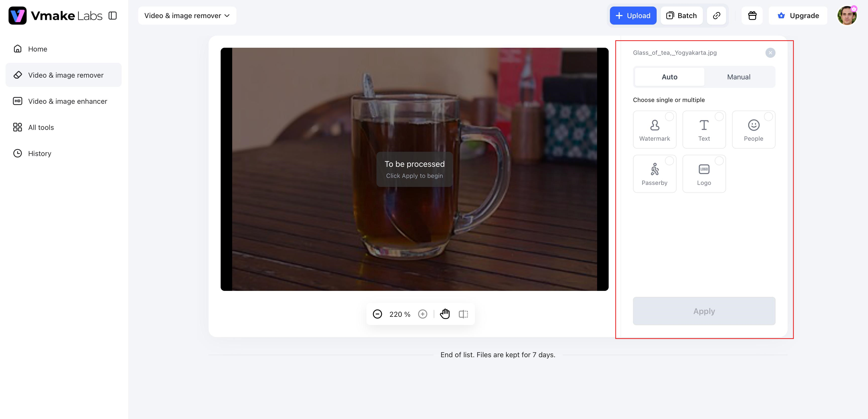The height and width of the screenshot is (419, 868).
Task: Open Video & image enhancer
Action: point(63,101)
